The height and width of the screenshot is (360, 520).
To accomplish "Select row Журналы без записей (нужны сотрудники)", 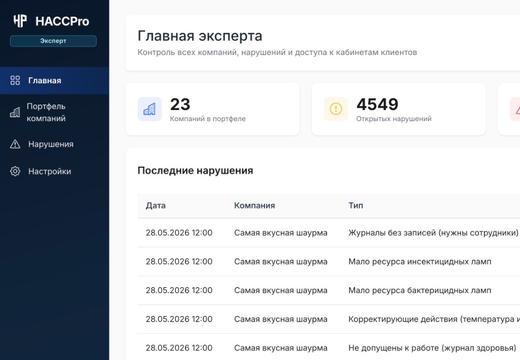I will (329, 233).
